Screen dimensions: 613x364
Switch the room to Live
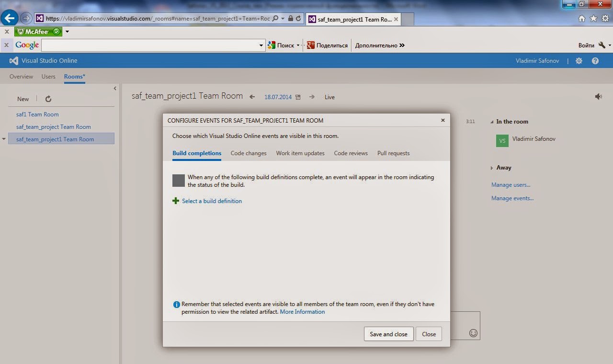point(329,97)
